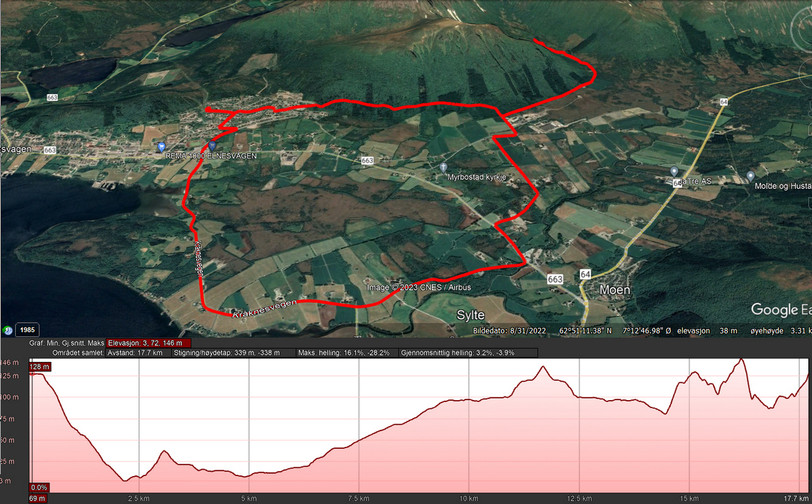Click the Moen town label
Viewport: 812px width, 504px height.
point(615,290)
